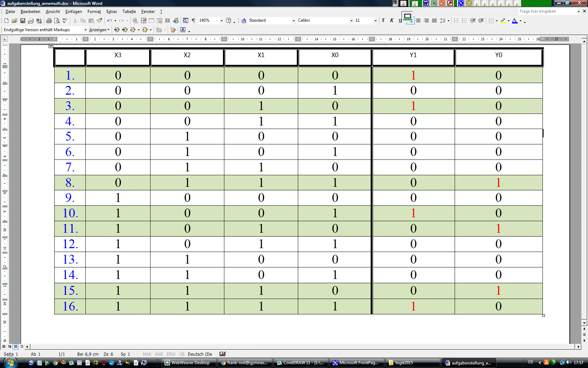Reject the tracked change
Viewport: 588px width, 368px height.
[x=145, y=30]
